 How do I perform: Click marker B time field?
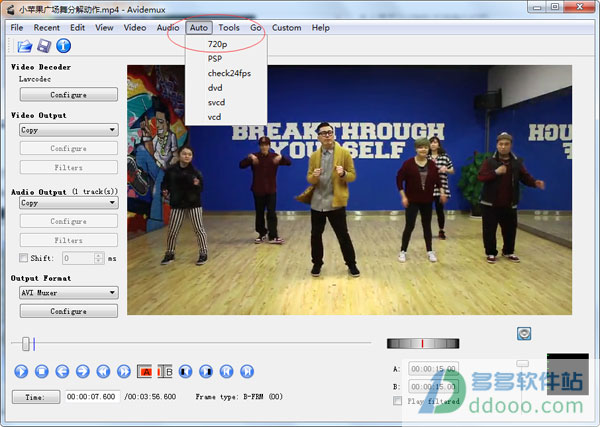(x=433, y=386)
